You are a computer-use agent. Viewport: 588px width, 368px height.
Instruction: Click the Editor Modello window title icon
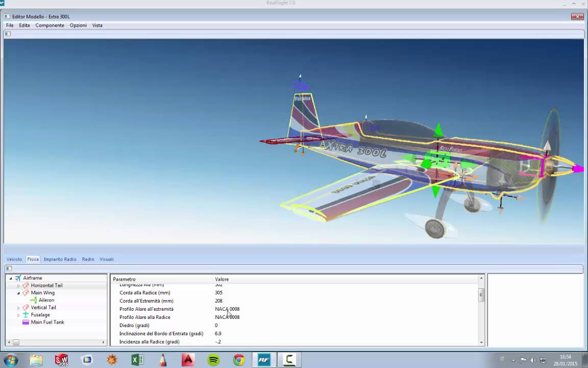(7, 16)
